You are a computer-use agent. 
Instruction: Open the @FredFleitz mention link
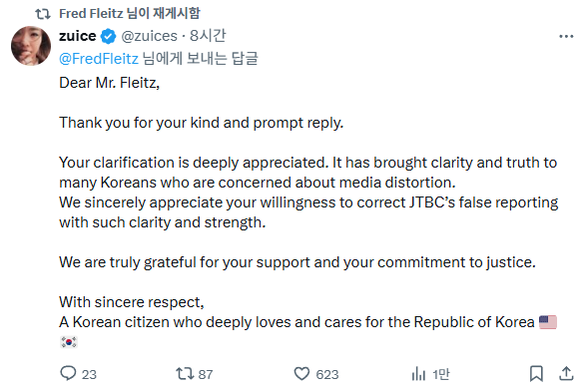coord(99,59)
